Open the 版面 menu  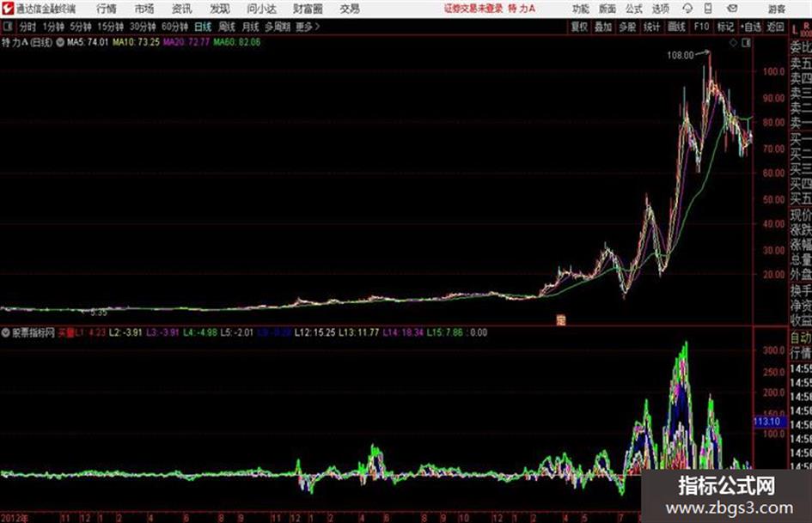tap(607, 9)
